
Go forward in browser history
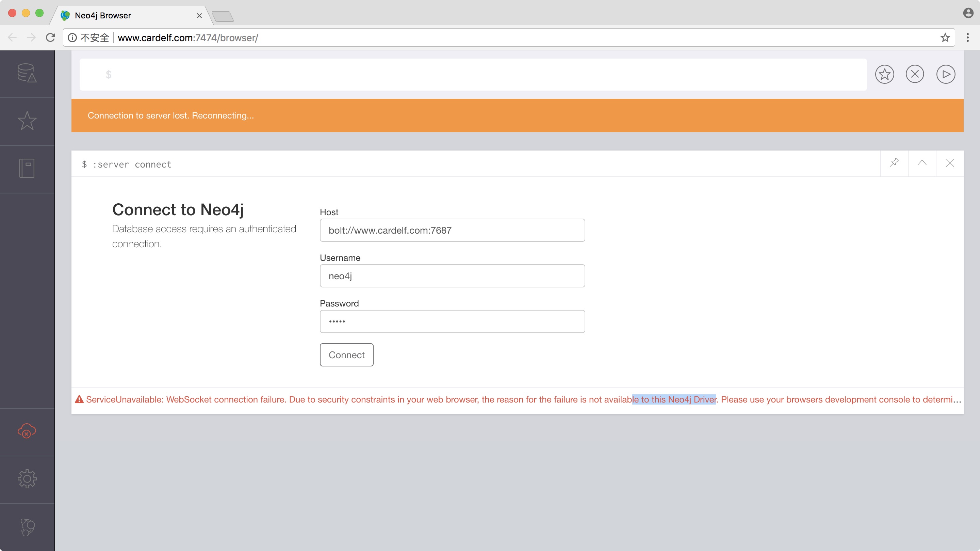pos(32,38)
